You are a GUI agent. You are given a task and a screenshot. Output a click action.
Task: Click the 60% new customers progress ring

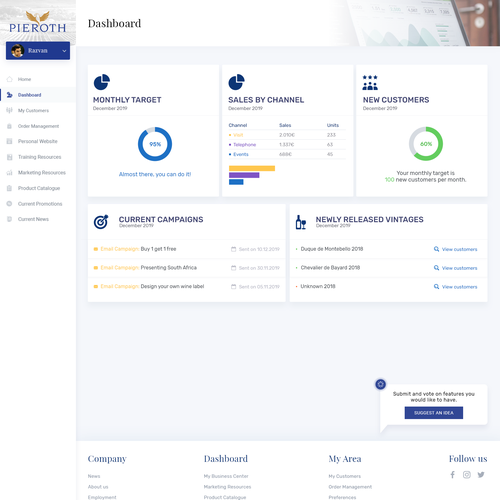[x=426, y=144]
